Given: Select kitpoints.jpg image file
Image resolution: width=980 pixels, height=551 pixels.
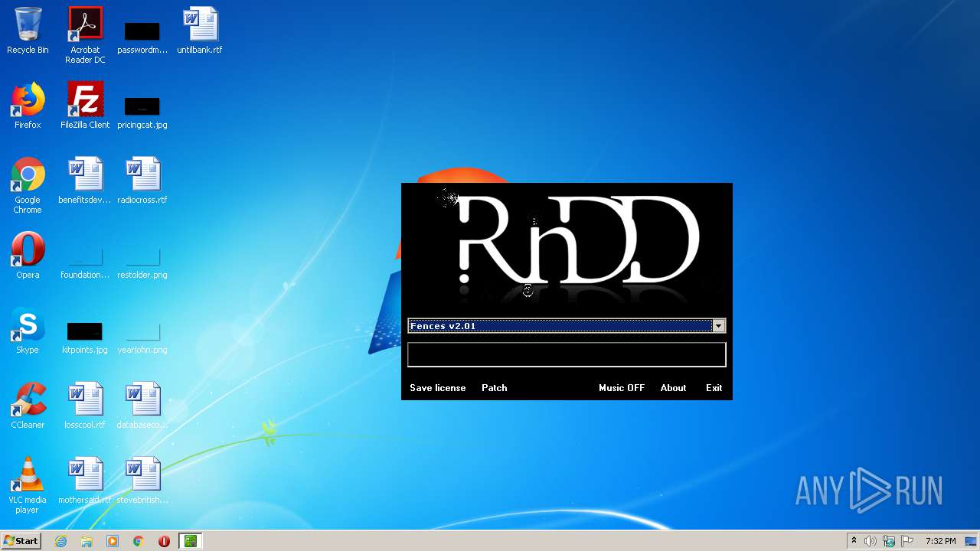Looking at the screenshot, I should [85, 337].
